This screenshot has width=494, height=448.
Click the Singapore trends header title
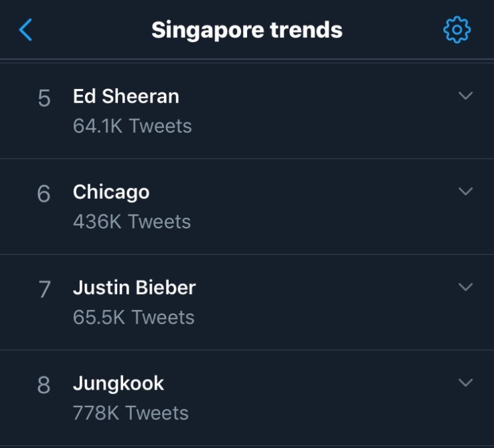pyautogui.click(x=247, y=30)
